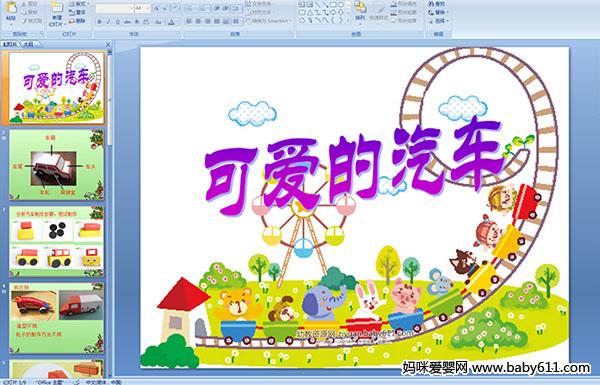Switch to the Slides tab in left pane
The height and width of the screenshot is (385, 600).
(x=10, y=44)
